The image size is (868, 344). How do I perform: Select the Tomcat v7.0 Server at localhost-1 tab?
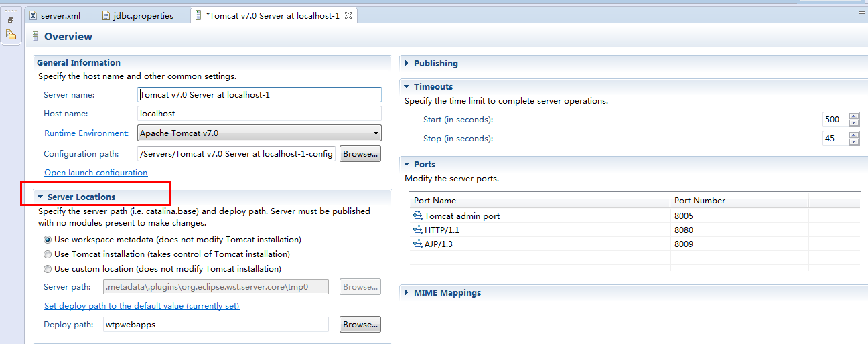coord(274,15)
